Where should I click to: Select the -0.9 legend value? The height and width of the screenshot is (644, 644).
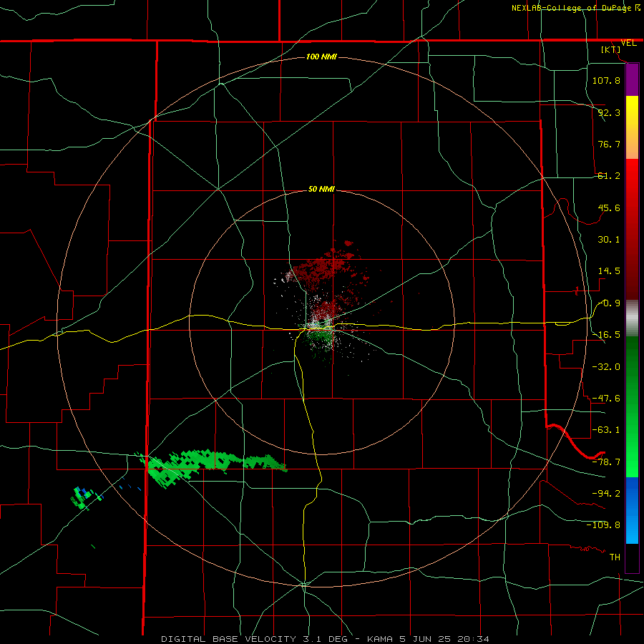[x=609, y=303]
